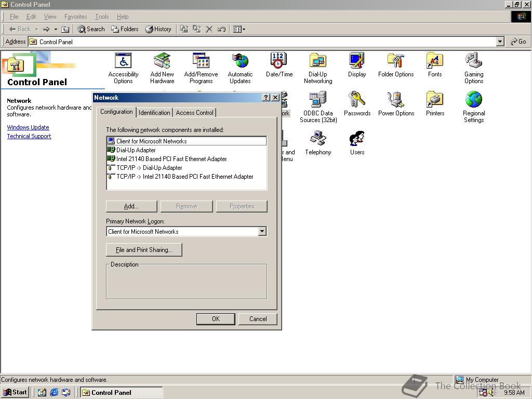The image size is (532, 399).
Task: Click the volume speaker tray icon
Action: tap(493, 393)
